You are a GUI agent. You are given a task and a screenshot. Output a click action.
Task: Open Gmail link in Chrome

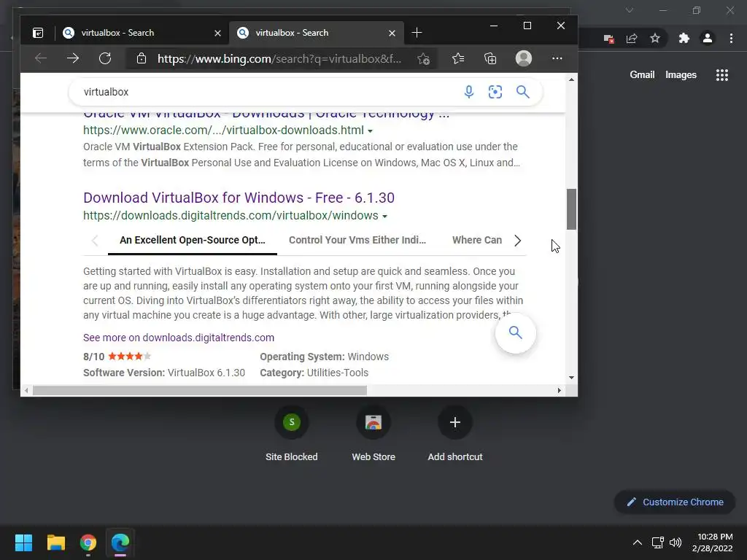[642, 75]
